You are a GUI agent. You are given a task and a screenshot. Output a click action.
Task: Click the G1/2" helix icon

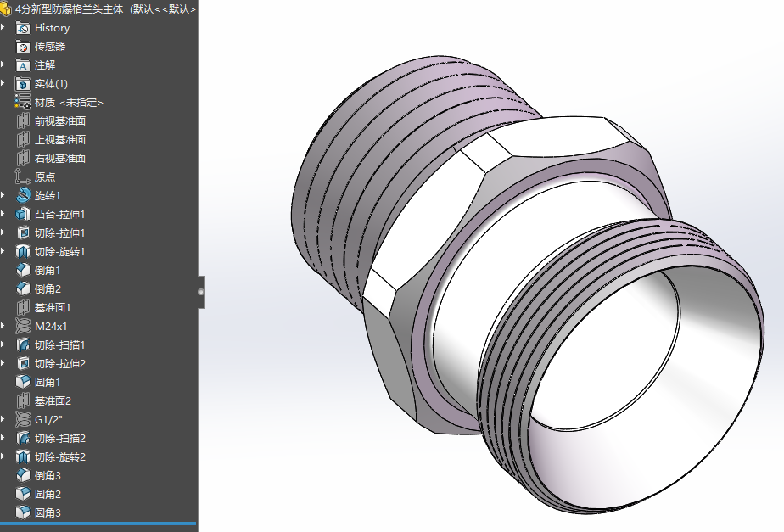click(23, 419)
